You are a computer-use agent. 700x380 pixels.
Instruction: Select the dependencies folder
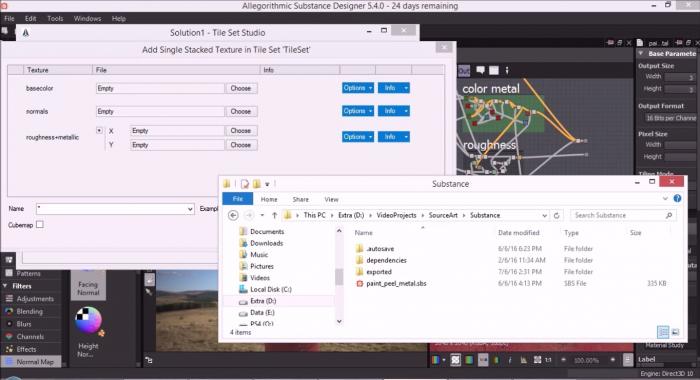[386, 260]
